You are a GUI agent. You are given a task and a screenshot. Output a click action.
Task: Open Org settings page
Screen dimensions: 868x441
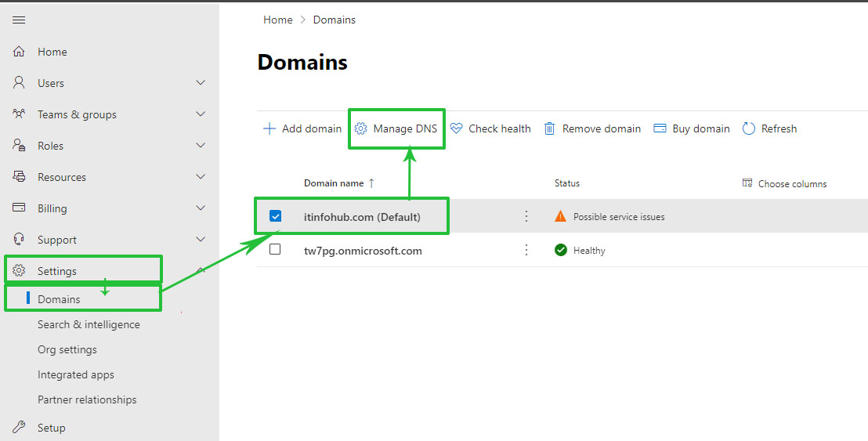click(67, 349)
